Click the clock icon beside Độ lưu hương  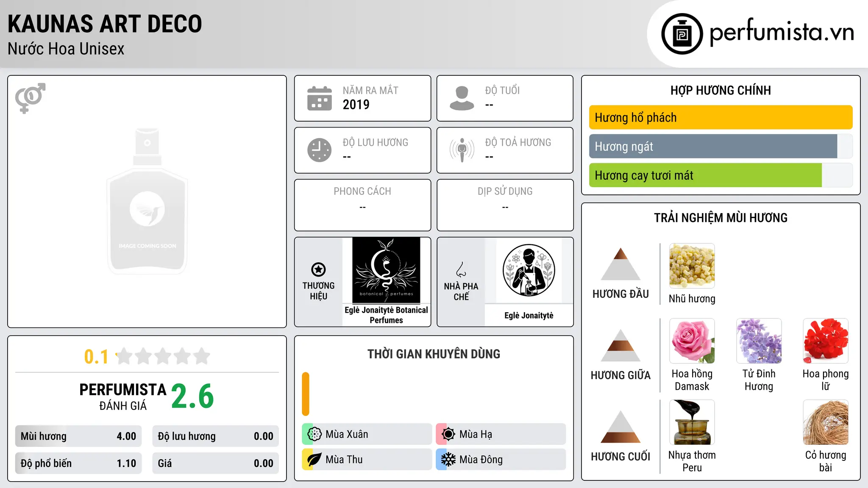point(320,150)
